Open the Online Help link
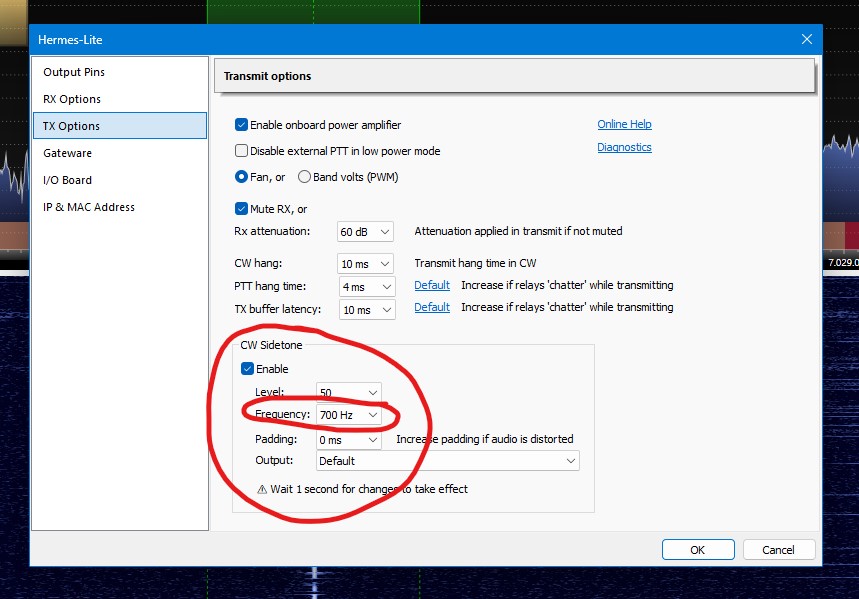This screenshot has width=859, height=599. click(624, 124)
